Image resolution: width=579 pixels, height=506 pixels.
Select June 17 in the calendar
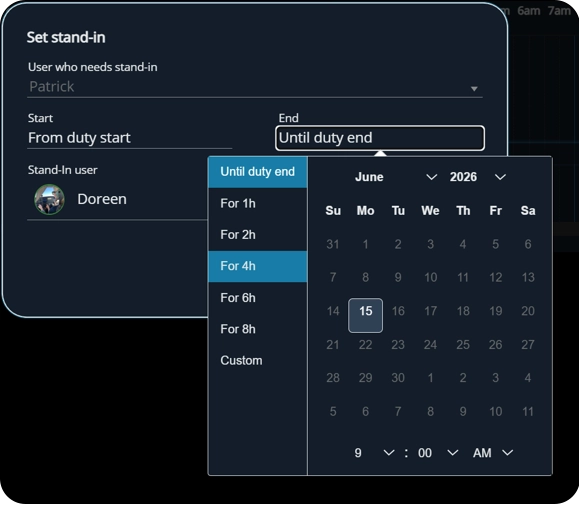(431, 311)
